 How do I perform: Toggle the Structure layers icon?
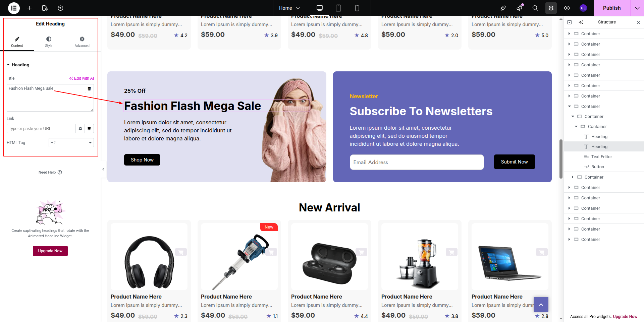[551, 8]
